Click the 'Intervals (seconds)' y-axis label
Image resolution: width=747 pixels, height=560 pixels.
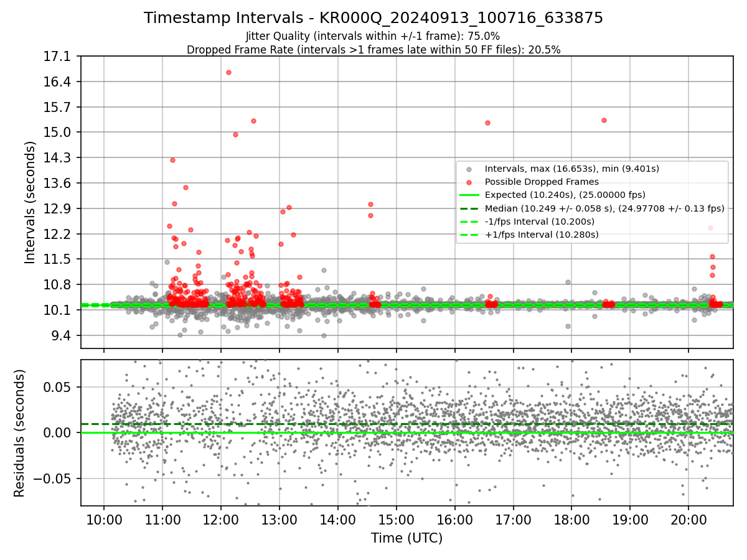click(x=31, y=202)
